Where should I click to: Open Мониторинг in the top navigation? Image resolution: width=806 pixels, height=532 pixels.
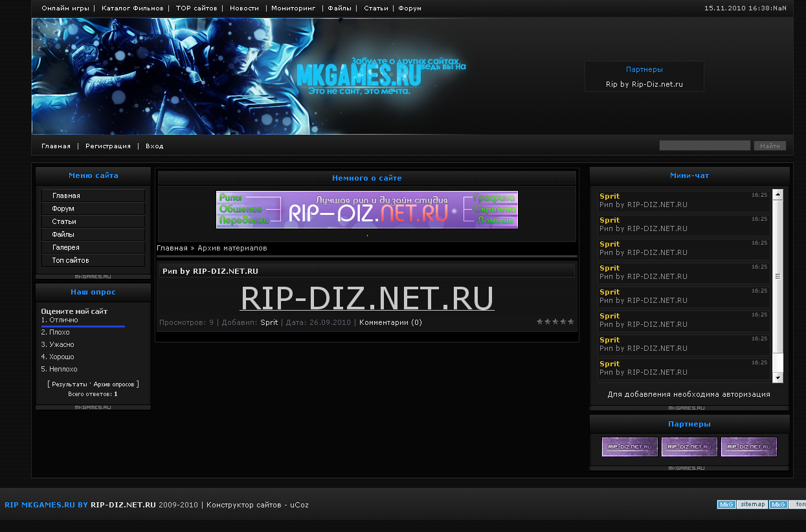pyautogui.click(x=294, y=8)
